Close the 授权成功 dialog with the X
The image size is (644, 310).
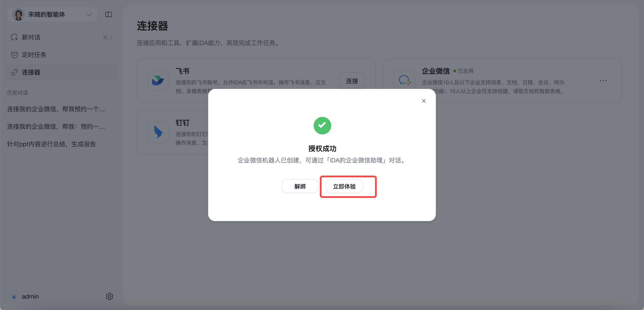(x=424, y=101)
